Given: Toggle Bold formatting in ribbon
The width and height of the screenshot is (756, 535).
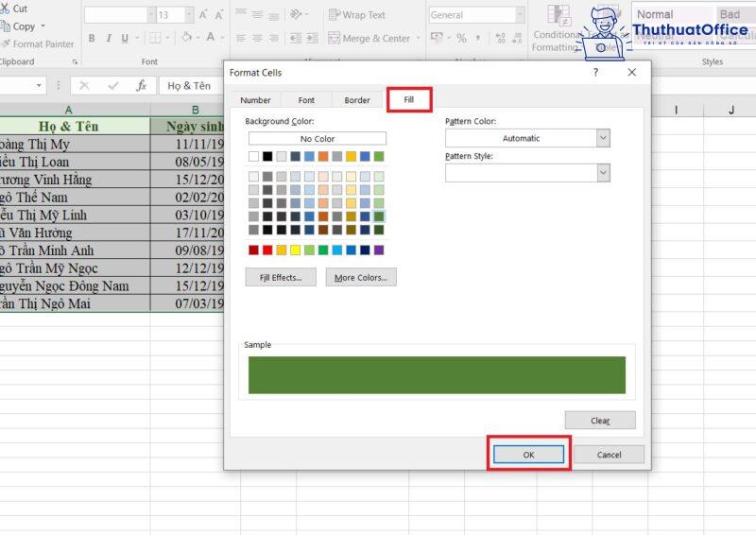Looking at the screenshot, I should coord(92,38).
